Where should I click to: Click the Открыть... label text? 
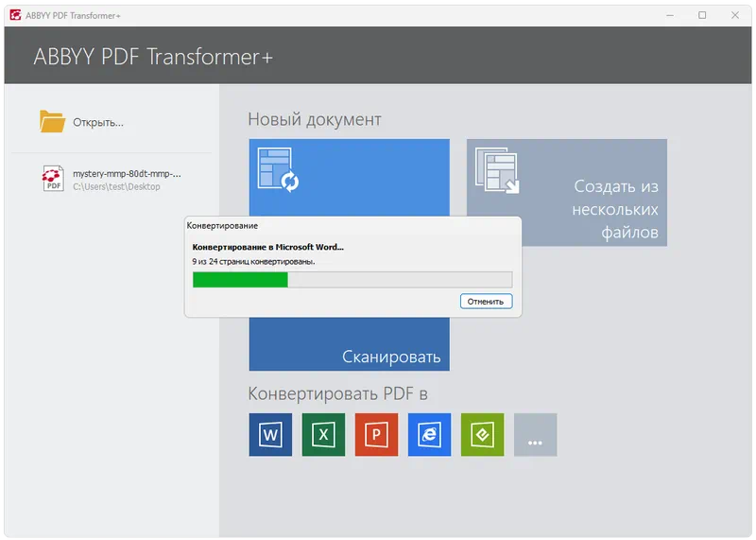98,123
